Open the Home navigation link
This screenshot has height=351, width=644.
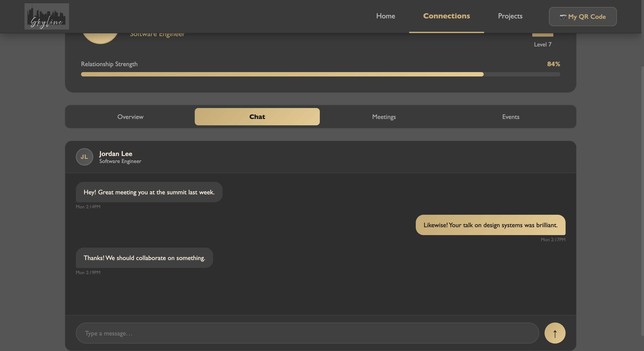[386, 16]
